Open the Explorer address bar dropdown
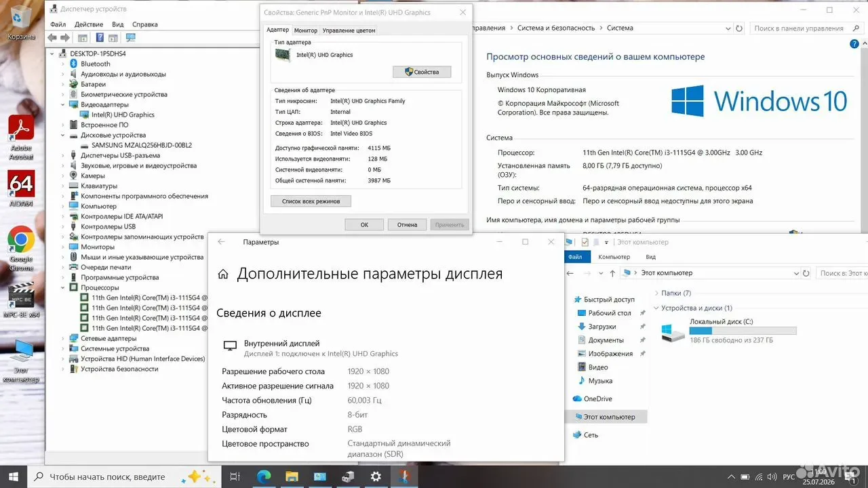Image resolution: width=868 pixels, height=488 pixels. 796,273
